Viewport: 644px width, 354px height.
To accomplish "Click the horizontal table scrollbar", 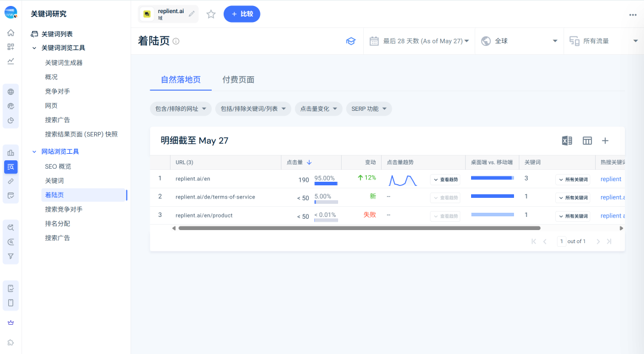I will pos(360,228).
